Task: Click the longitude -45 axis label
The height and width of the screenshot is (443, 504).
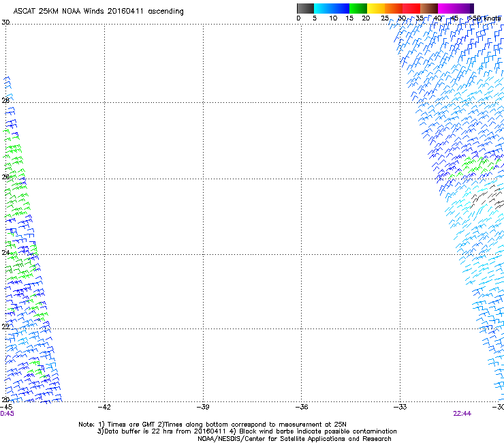Action: click(6, 407)
